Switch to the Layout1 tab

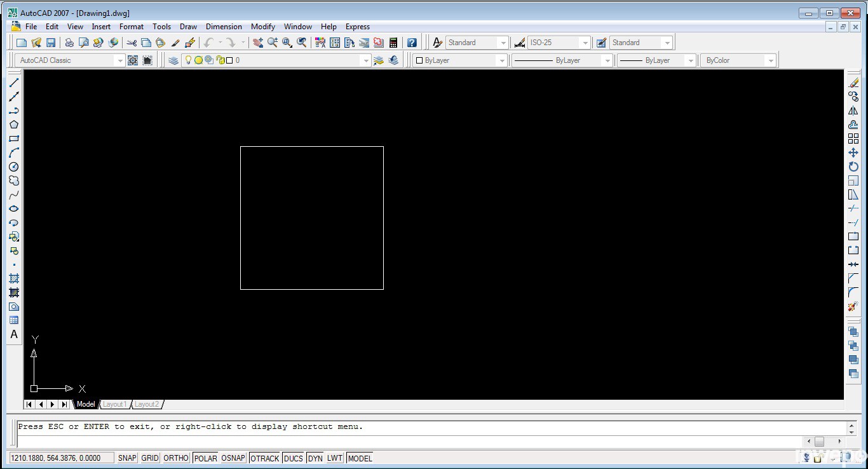coord(115,404)
